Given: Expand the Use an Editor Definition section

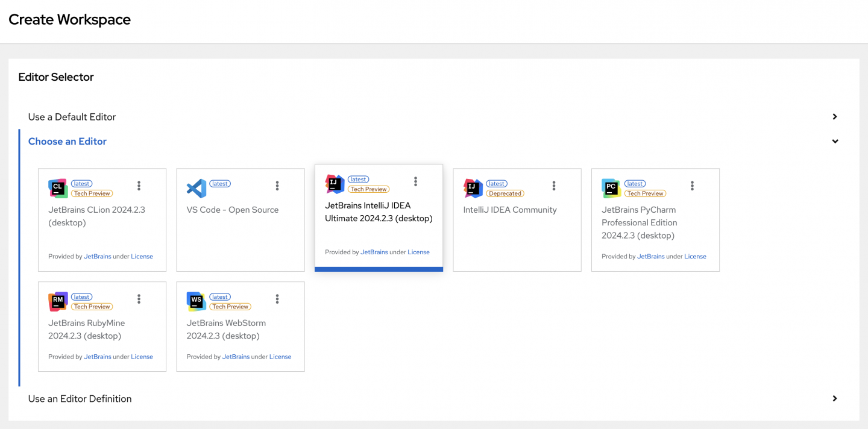Looking at the screenshot, I should 835,399.
